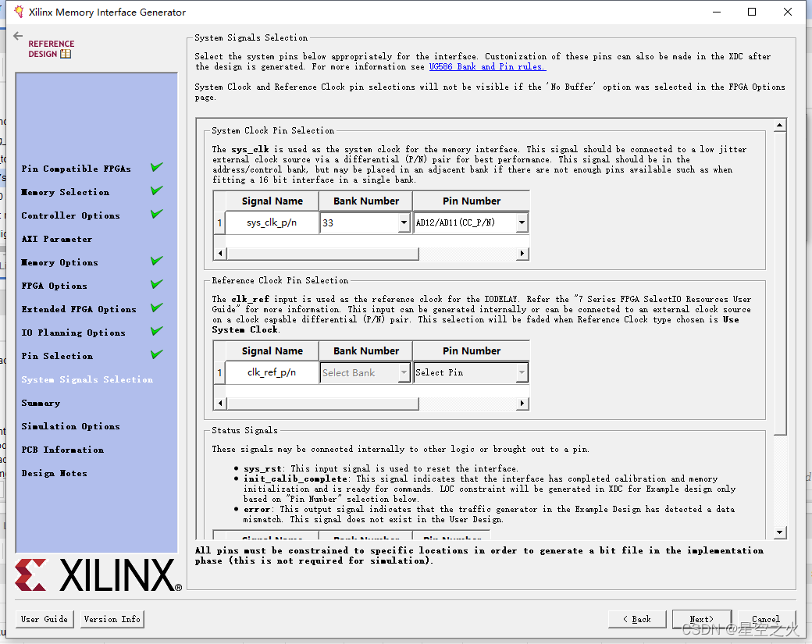This screenshot has width=812, height=644.
Task: Click the Cancel button
Action: tap(766, 619)
